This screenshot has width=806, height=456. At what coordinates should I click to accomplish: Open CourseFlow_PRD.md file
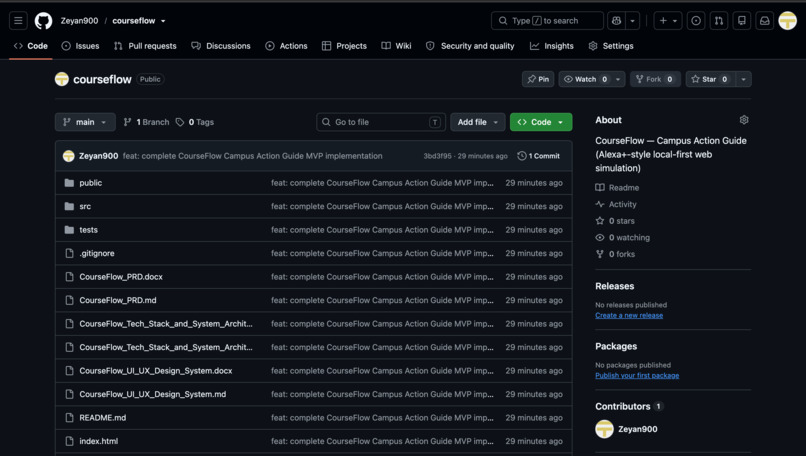pos(118,300)
